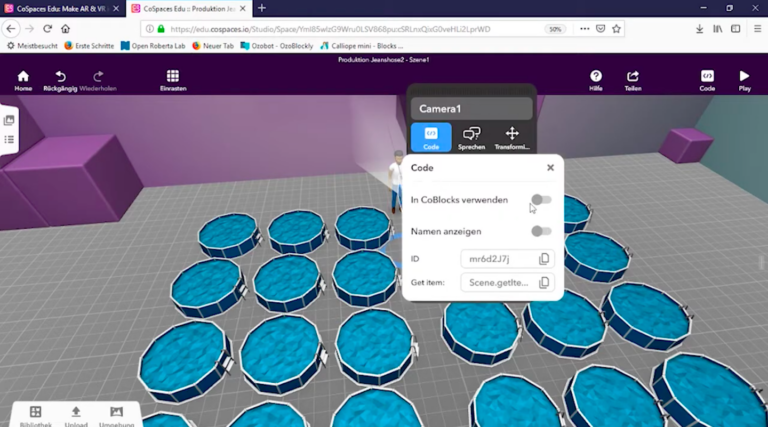Viewport: 768px width, 427px height.
Task: Open the Transformieren option
Action: [x=512, y=138]
